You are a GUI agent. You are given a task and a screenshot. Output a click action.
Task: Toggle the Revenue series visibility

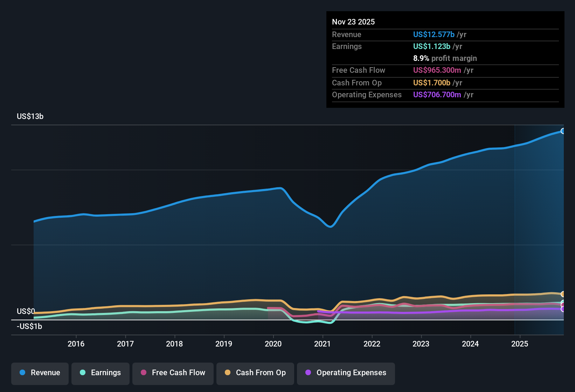tap(40, 373)
